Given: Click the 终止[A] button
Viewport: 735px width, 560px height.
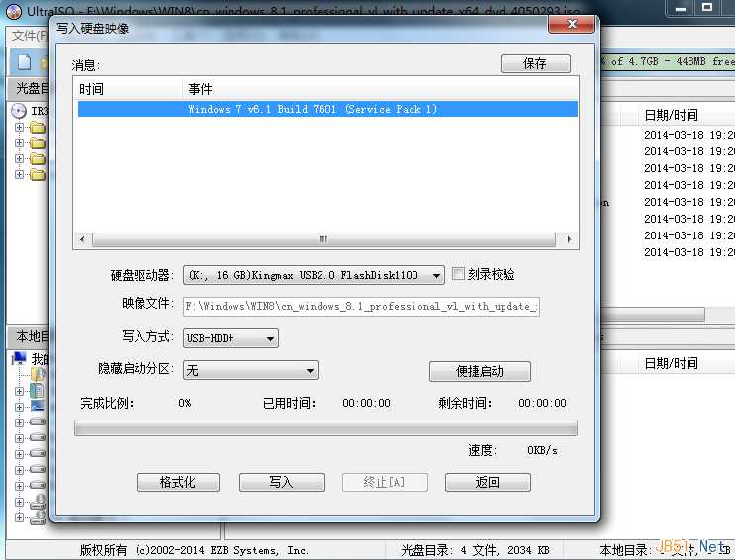Looking at the screenshot, I should coord(385,482).
